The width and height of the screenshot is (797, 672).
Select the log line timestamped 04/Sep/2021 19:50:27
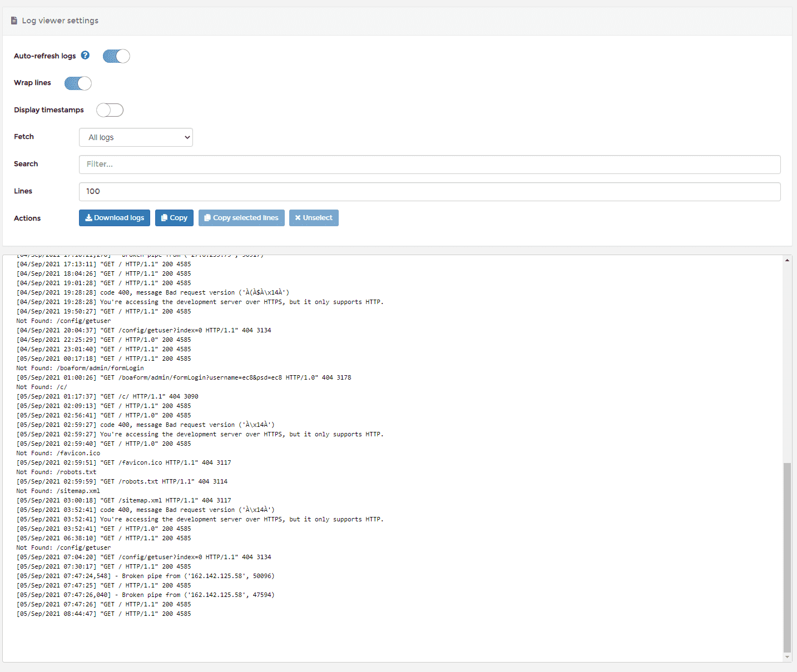pyautogui.click(x=103, y=311)
